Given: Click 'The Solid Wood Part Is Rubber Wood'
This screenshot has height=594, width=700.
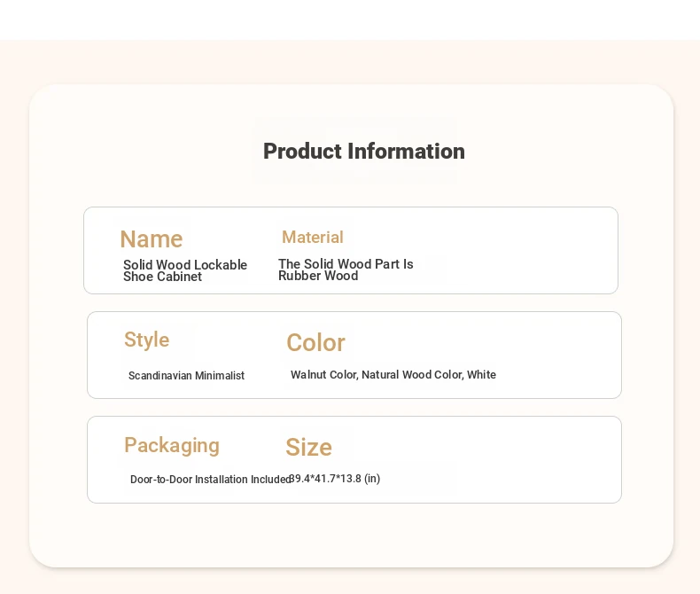Looking at the screenshot, I should tap(346, 270).
